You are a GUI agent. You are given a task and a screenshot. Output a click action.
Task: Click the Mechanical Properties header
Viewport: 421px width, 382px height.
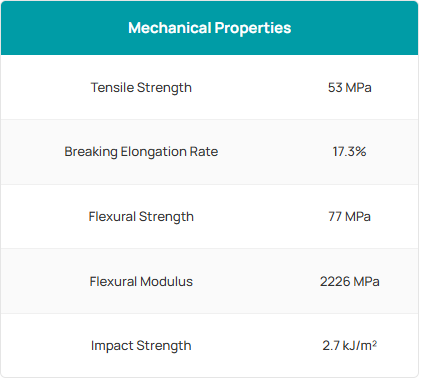[x=210, y=28]
